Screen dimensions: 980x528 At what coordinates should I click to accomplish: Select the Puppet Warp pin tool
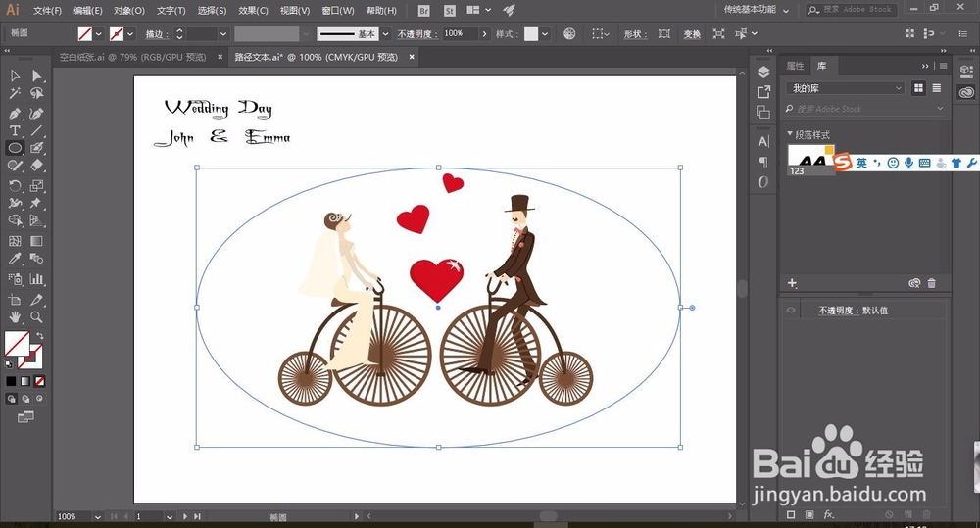pyautogui.click(x=37, y=203)
